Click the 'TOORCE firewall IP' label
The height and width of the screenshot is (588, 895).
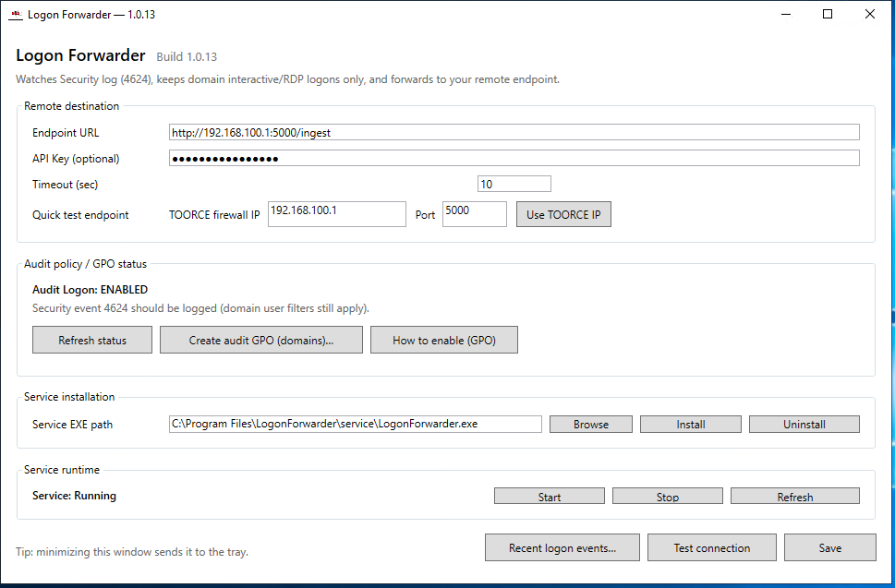click(x=214, y=215)
